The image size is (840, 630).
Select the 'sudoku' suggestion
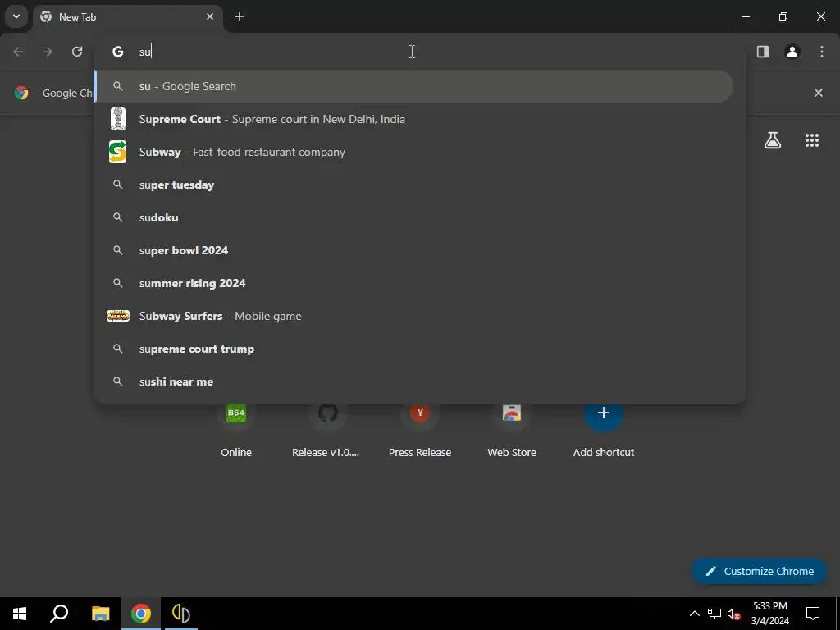point(413,217)
